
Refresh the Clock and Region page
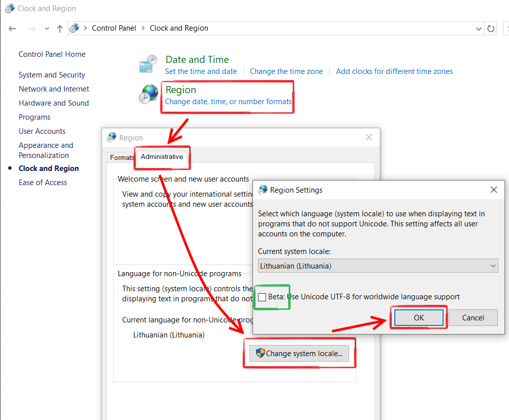[491, 29]
